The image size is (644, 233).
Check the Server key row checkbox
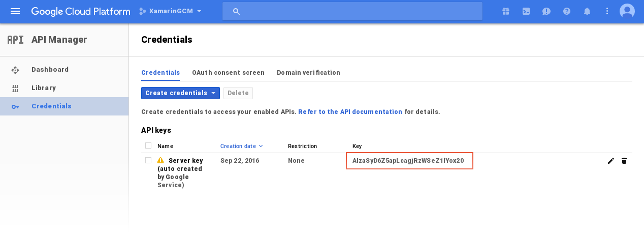[148, 160]
